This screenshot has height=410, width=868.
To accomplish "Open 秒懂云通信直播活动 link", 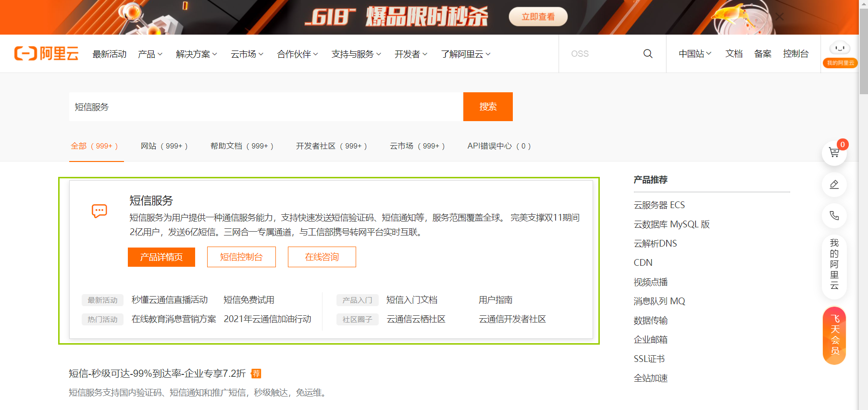I will pyautogui.click(x=170, y=300).
